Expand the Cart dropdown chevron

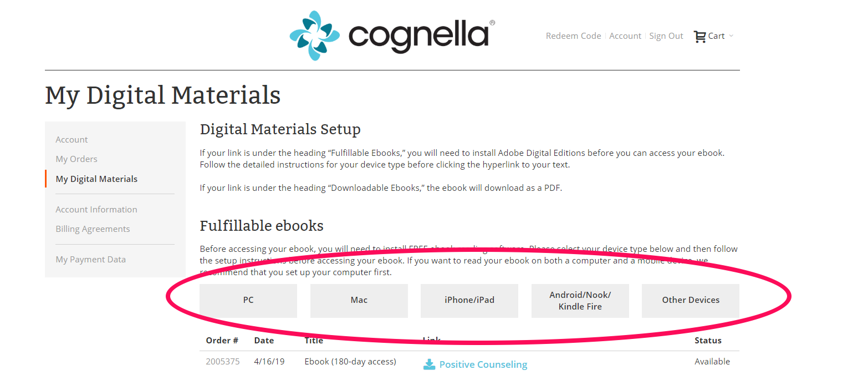[x=732, y=36]
